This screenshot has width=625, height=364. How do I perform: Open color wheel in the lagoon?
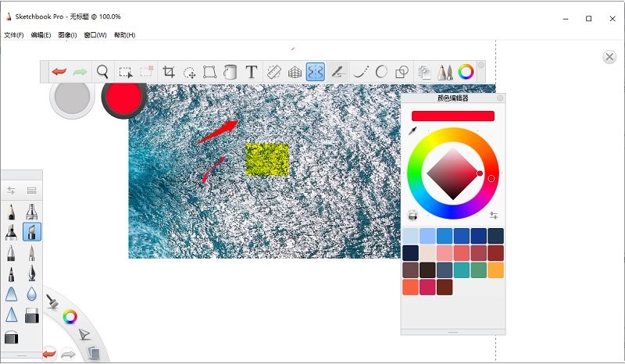pos(70,317)
